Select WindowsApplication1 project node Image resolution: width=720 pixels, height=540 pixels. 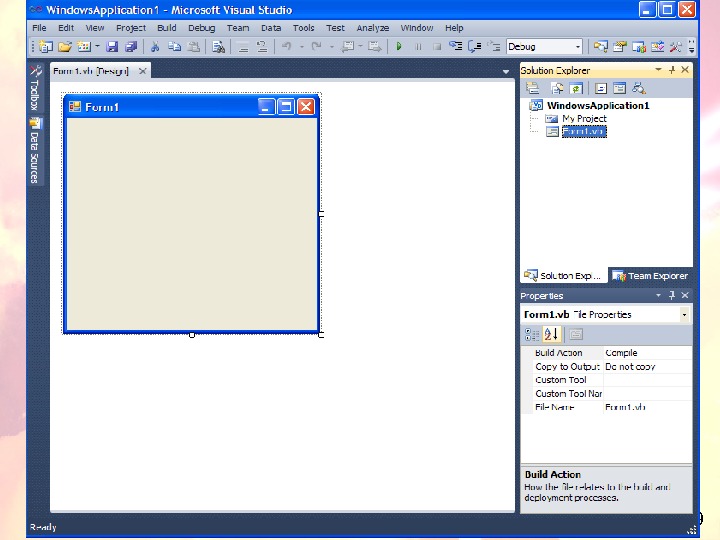(x=598, y=106)
